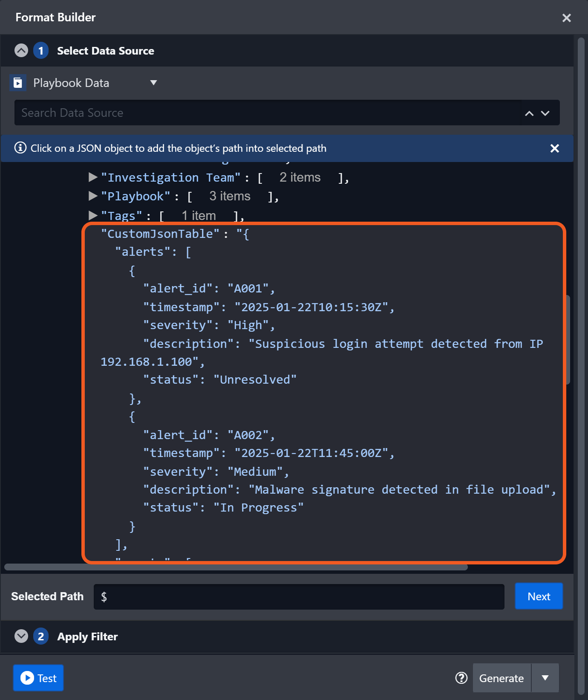Image resolution: width=588 pixels, height=700 pixels.
Task: Dismiss the JSON object hint banner
Action: coord(554,148)
